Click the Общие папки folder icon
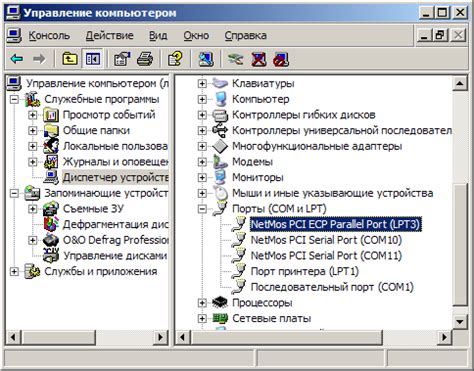Screen dimensions: 474x371 point(51,130)
